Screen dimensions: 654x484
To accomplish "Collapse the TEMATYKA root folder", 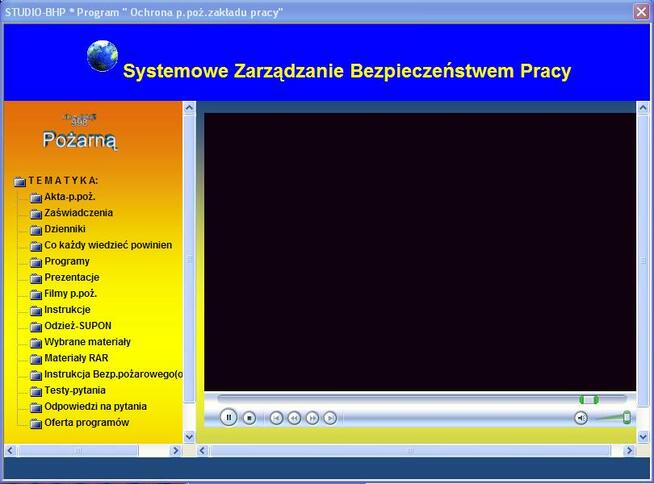I will pos(19,181).
